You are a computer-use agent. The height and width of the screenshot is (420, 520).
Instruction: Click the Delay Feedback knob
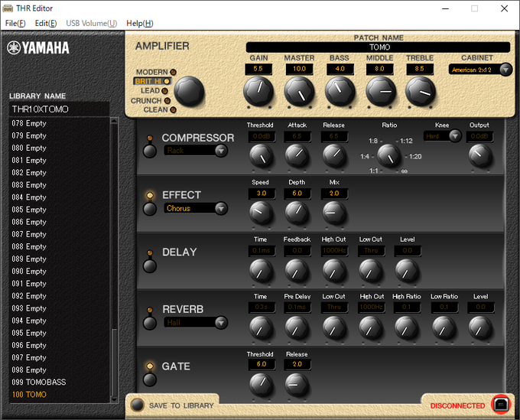(x=297, y=270)
